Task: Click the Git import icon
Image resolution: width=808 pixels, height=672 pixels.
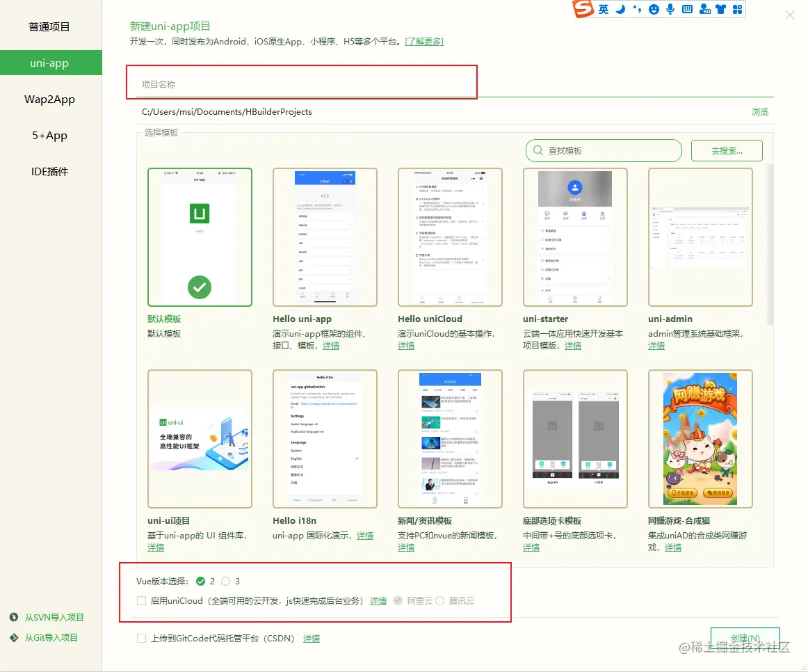Action: [14, 637]
